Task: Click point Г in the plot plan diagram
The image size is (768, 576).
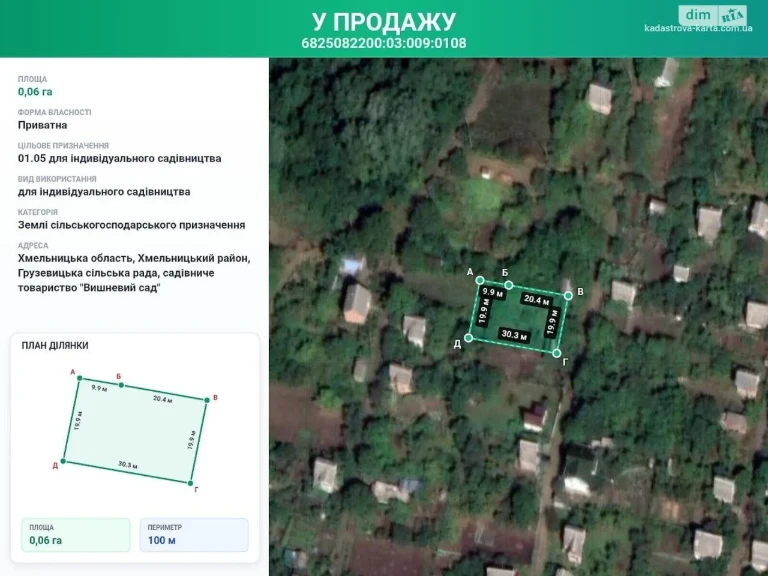Action: 191,483
